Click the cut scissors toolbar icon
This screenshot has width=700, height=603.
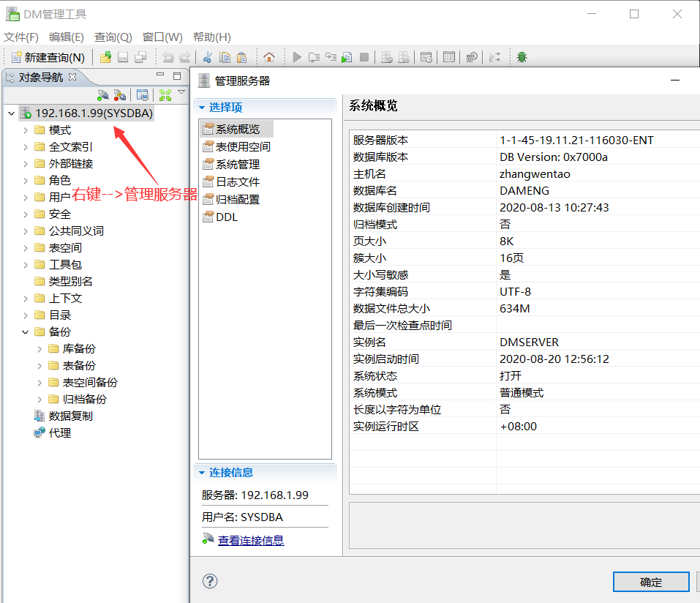point(208,57)
